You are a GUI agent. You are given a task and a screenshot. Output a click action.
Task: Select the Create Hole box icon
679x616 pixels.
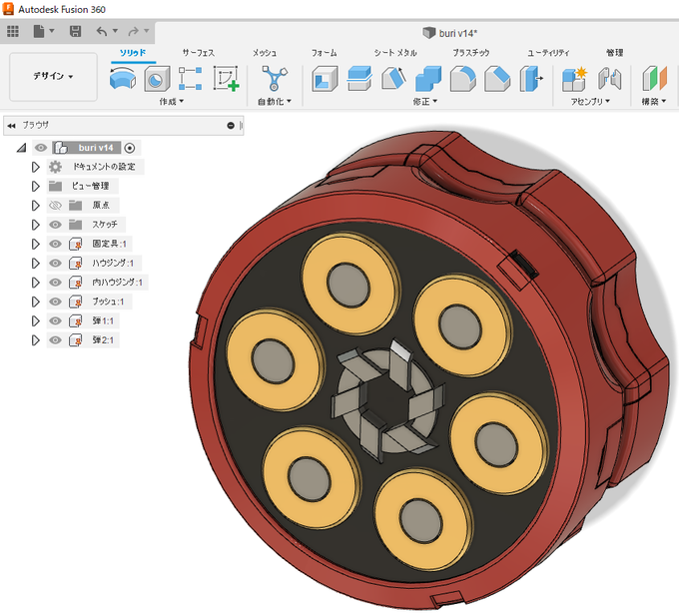click(x=157, y=78)
